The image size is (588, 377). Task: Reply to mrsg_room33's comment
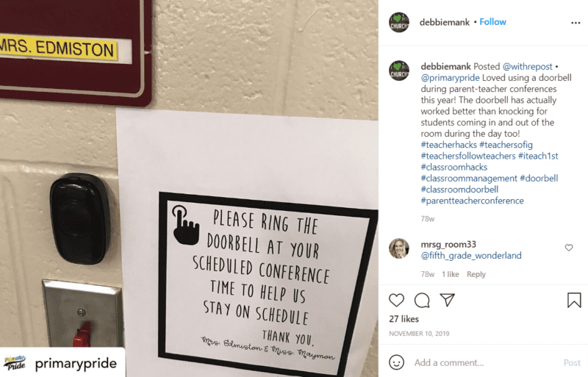(x=476, y=274)
